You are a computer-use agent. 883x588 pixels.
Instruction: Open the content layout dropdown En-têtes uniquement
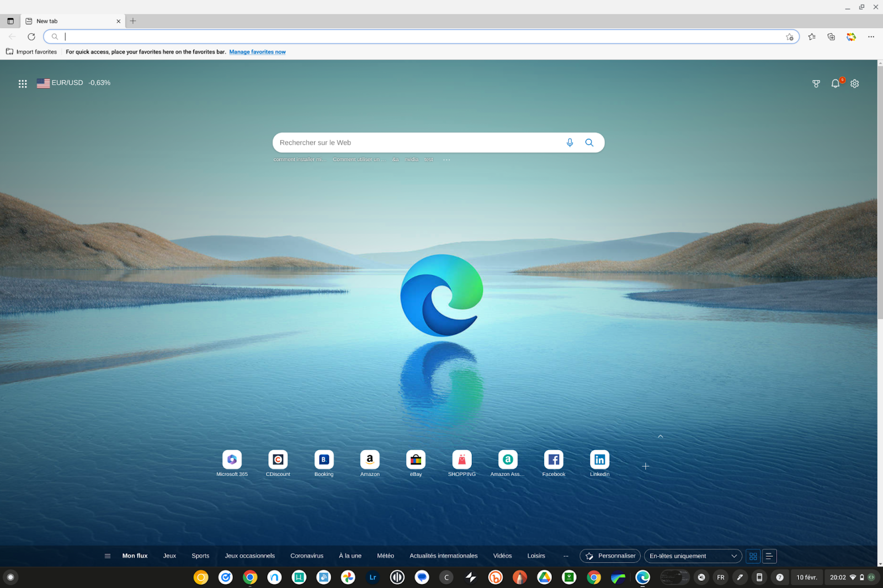click(693, 556)
